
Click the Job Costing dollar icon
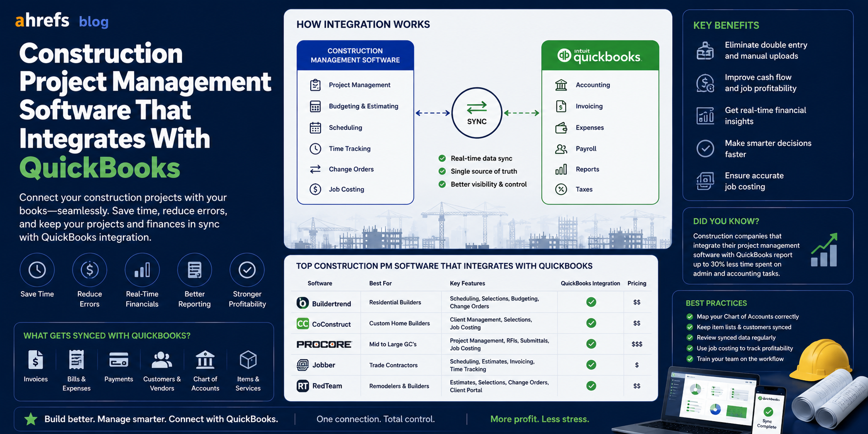click(x=316, y=189)
